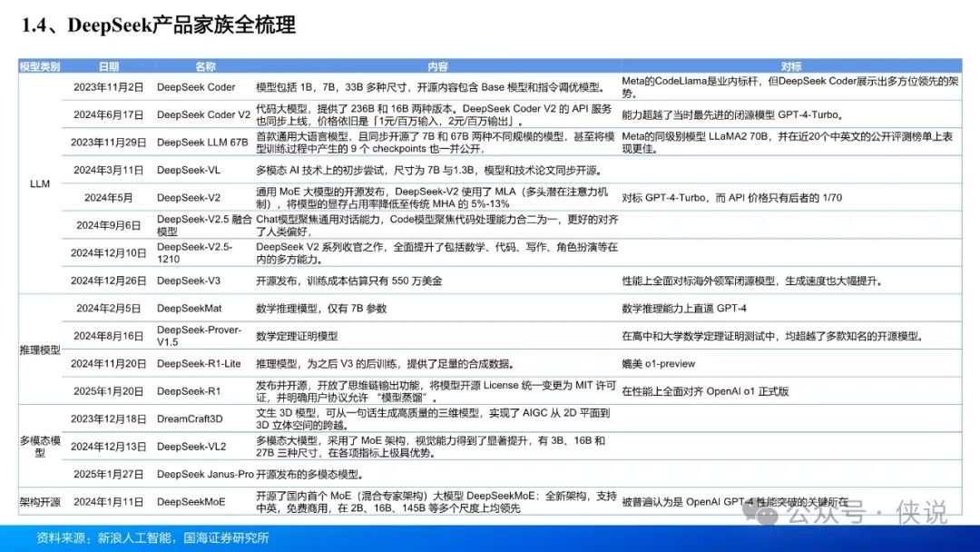Click the date "2024年2月5日"
Image resolution: width=980 pixels, height=552 pixels.
pos(109,308)
